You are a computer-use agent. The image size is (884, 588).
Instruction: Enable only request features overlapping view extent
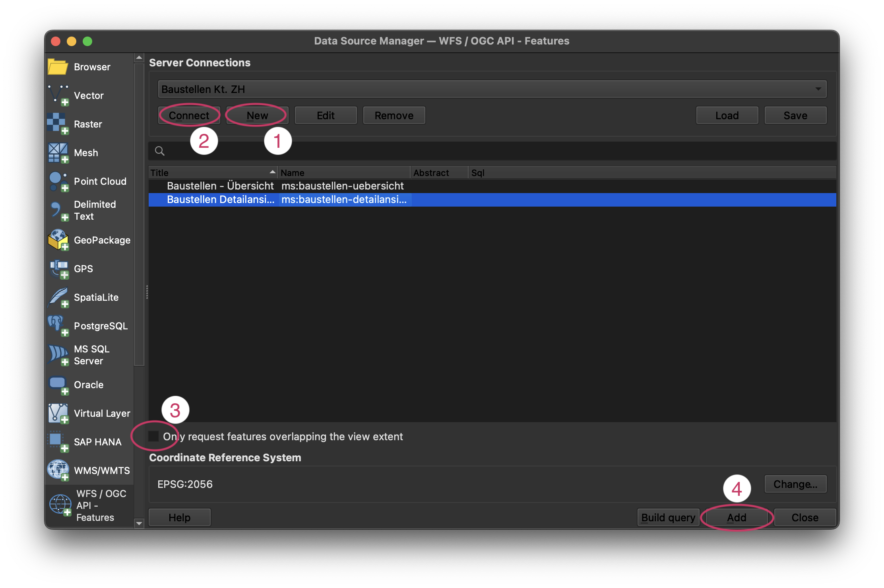(153, 436)
